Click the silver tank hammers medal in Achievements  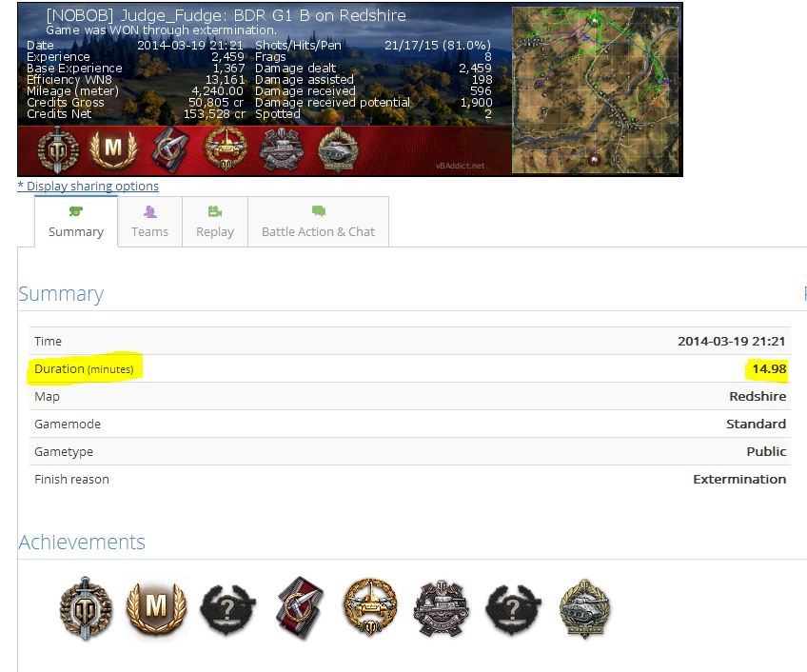[442, 608]
